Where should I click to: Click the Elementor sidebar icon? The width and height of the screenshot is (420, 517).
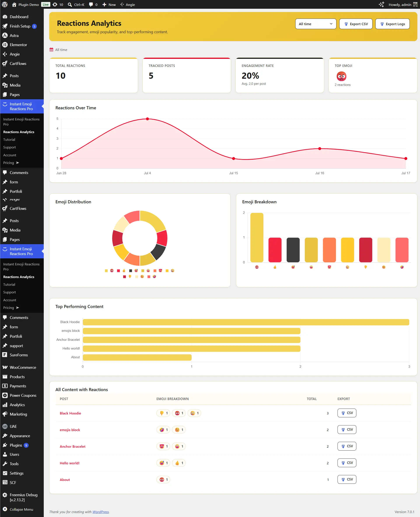(x=5, y=45)
